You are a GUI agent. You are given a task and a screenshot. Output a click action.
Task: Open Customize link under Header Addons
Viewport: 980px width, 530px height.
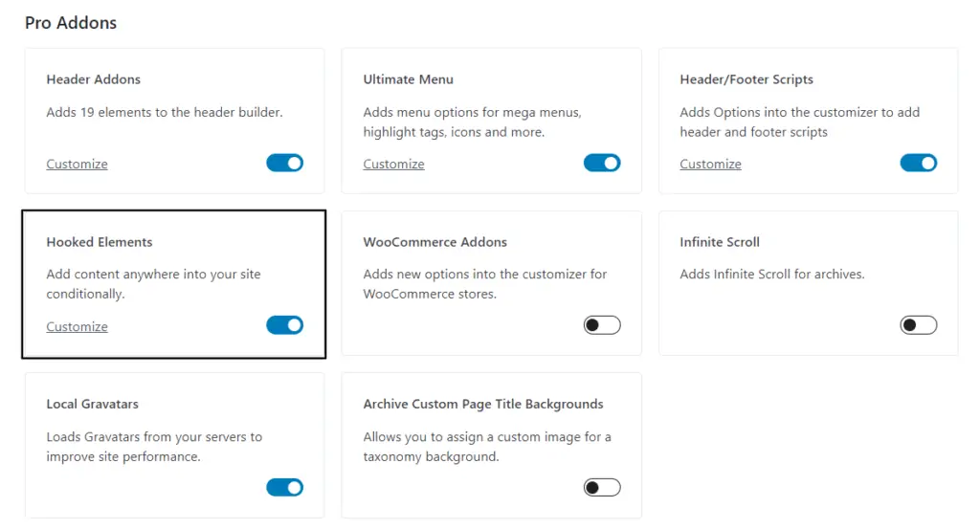77,164
